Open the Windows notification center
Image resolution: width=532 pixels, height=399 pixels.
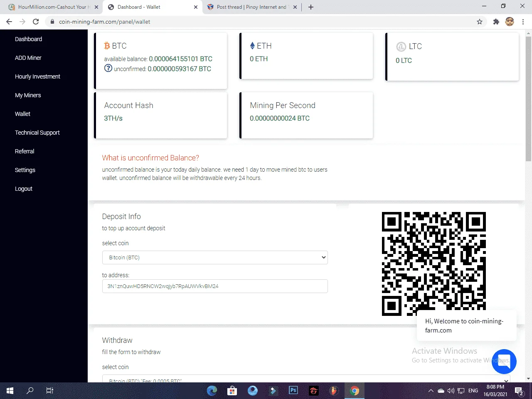click(519, 391)
